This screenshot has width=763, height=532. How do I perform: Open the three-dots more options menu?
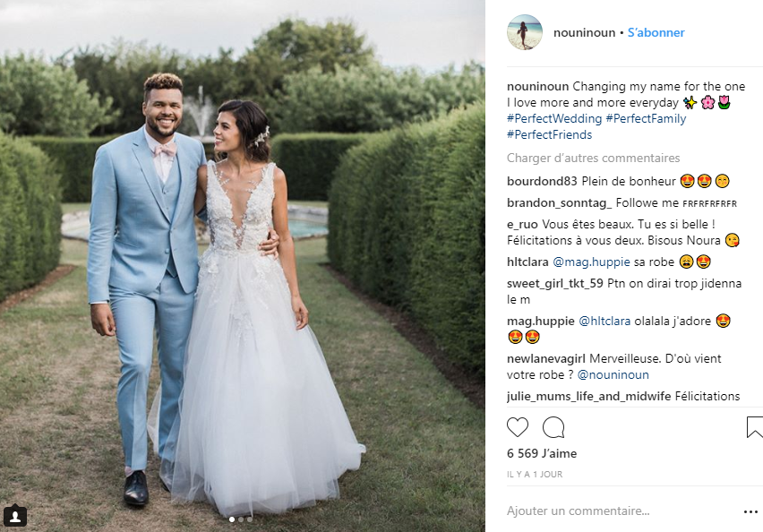click(x=750, y=511)
